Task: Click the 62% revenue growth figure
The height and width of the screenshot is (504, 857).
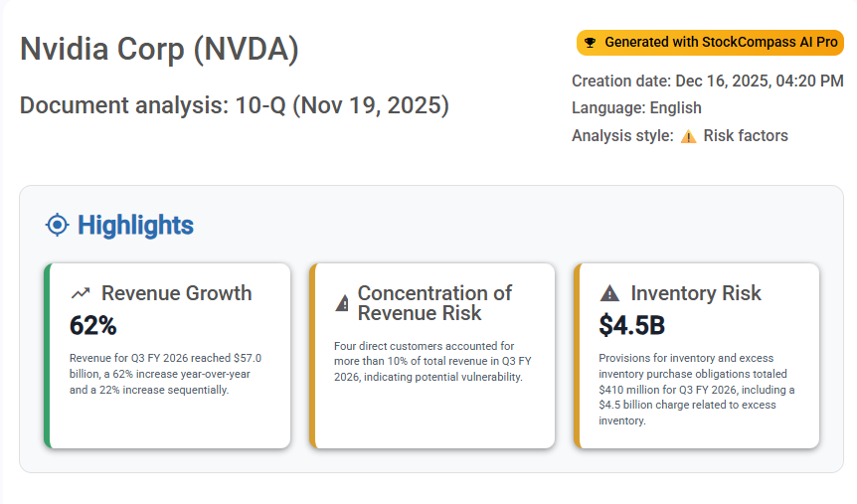Action: coord(93,325)
